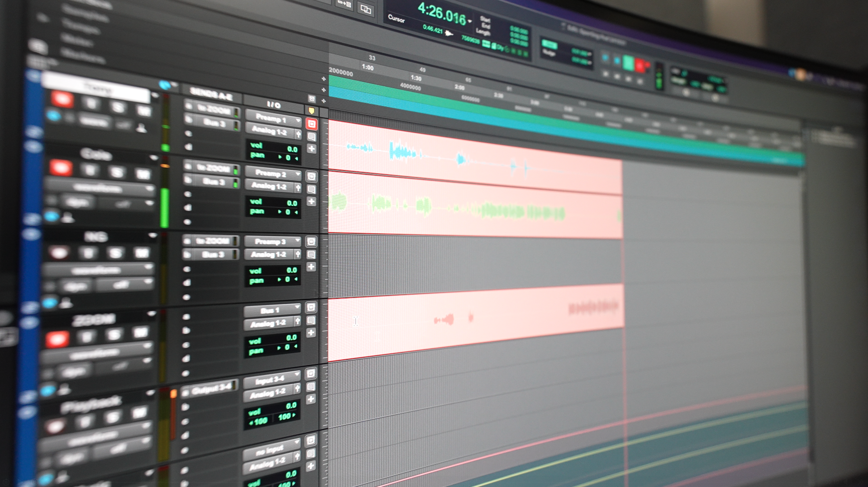
Task: Open the comments icon in the Preamp 3 track
Action: click(x=312, y=255)
